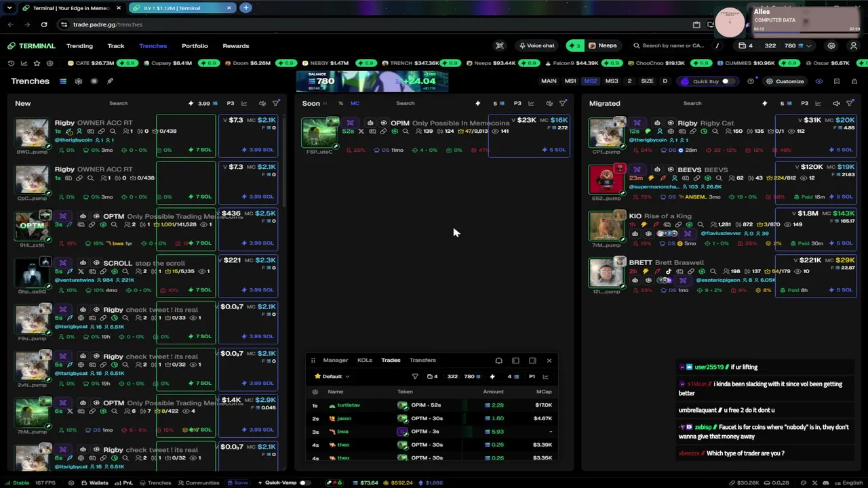Open the P3 preset selector in Migrated column
The image size is (868, 488).
click(x=804, y=103)
